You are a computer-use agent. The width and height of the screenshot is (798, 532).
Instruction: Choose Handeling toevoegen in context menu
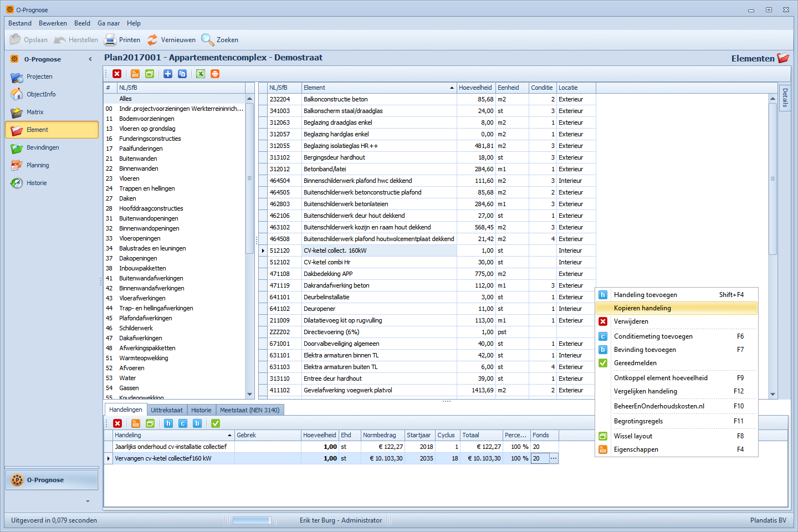(x=677, y=295)
